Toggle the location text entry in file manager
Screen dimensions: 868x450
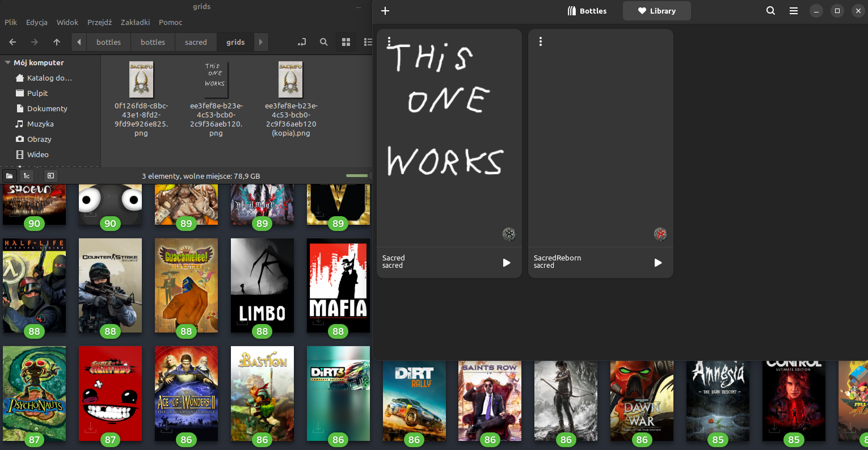[302, 42]
